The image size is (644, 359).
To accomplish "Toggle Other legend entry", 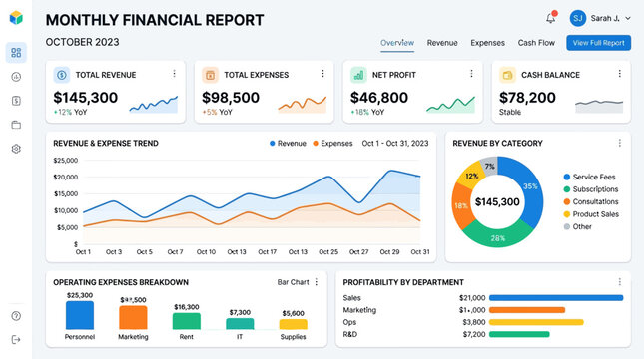I will point(578,227).
